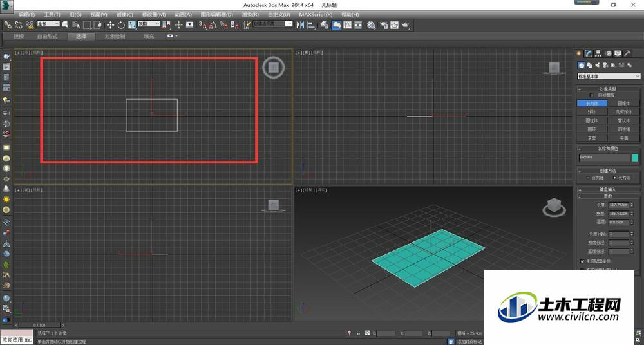Click the Mirror tool icon

coord(300,25)
